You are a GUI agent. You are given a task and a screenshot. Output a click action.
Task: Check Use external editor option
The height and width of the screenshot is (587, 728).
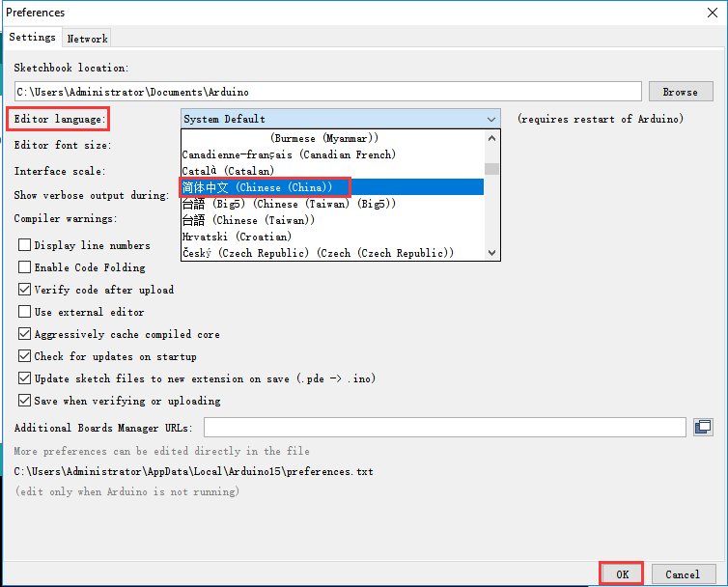pyautogui.click(x=24, y=311)
